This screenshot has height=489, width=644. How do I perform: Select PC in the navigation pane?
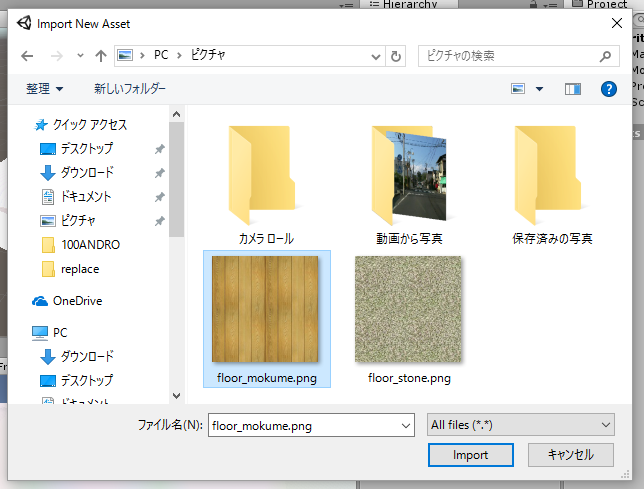coord(60,333)
